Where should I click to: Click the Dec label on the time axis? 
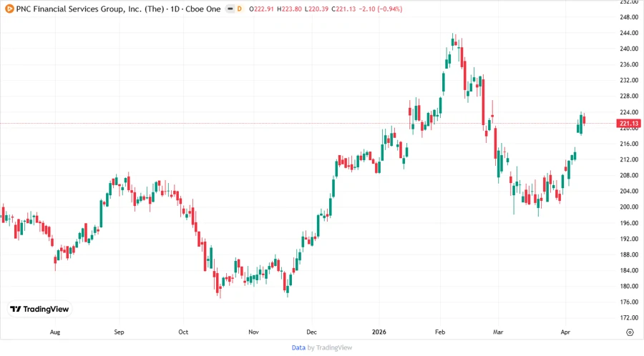point(311,332)
